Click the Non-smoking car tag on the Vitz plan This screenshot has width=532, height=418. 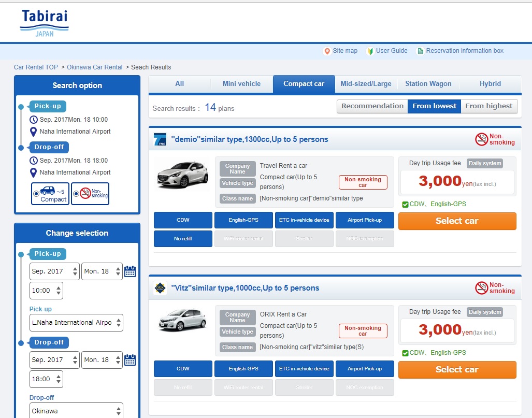[x=363, y=331]
